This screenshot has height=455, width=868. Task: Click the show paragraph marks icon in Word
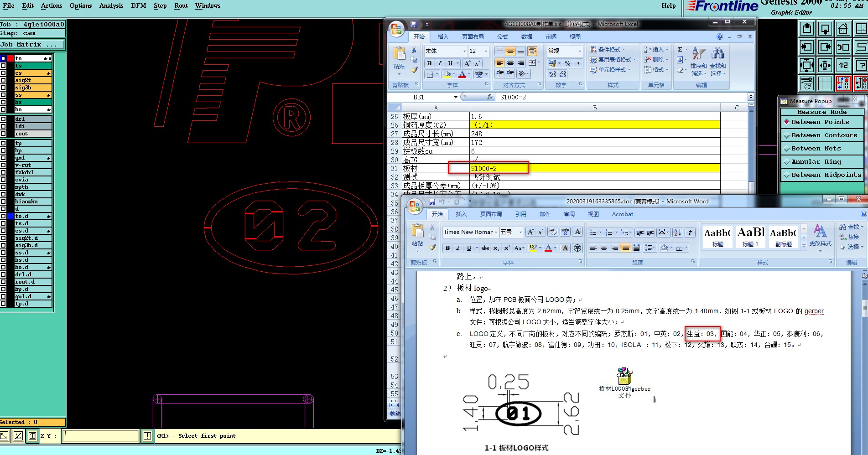point(691,233)
